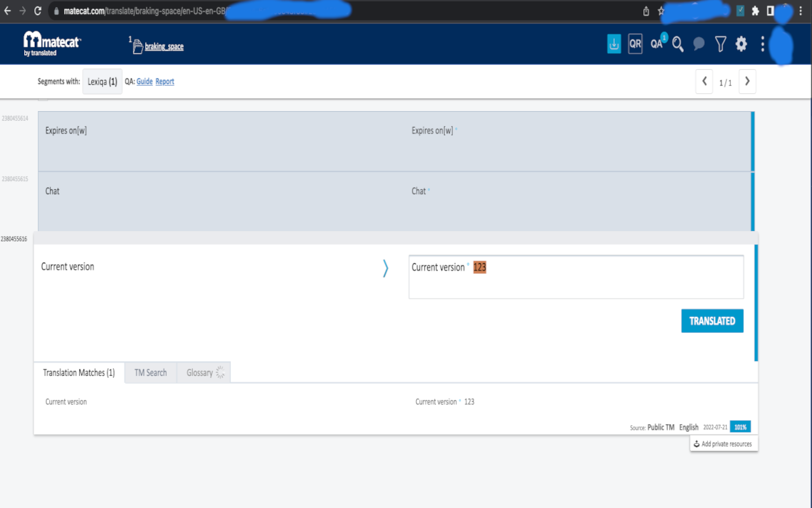This screenshot has height=508, width=812.
Task: Click the Chat source text
Action: tap(53, 191)
